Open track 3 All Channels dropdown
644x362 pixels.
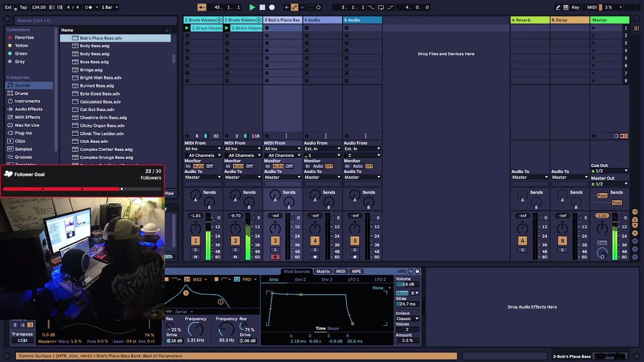(283, 155)
